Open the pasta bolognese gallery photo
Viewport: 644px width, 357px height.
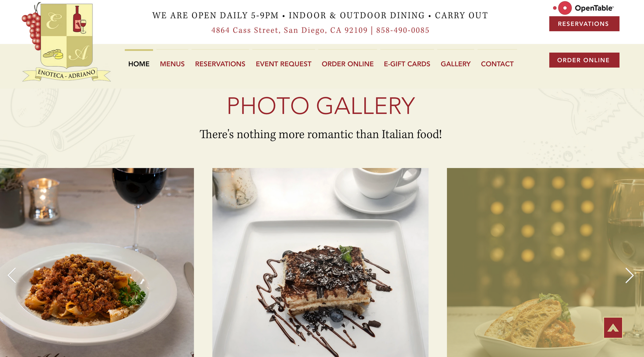click(97, 262)
